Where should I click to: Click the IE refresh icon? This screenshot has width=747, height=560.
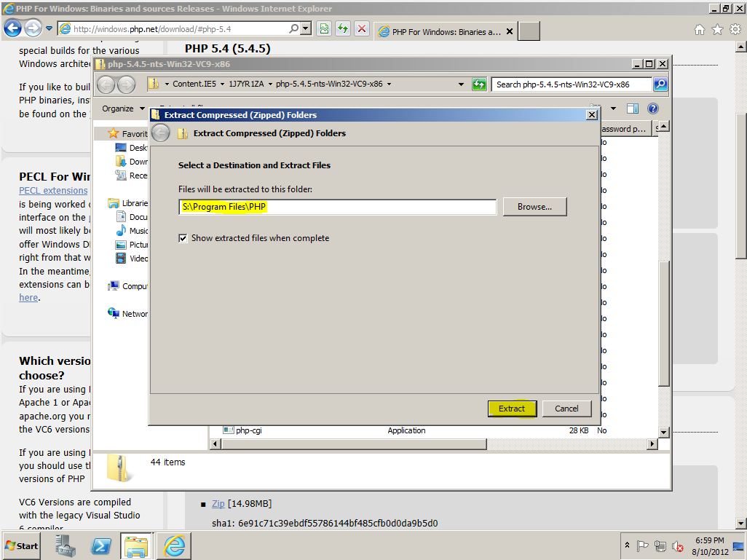tap(342, 29)
